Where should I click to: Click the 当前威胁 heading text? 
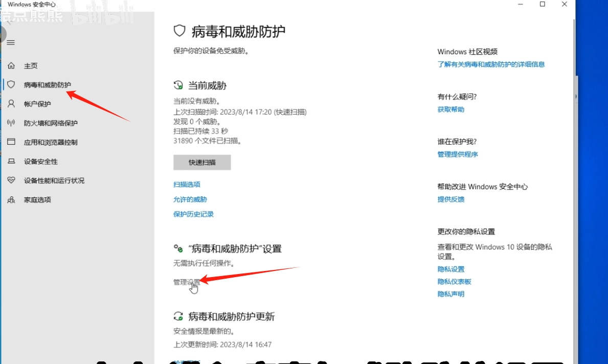point(208,86)
